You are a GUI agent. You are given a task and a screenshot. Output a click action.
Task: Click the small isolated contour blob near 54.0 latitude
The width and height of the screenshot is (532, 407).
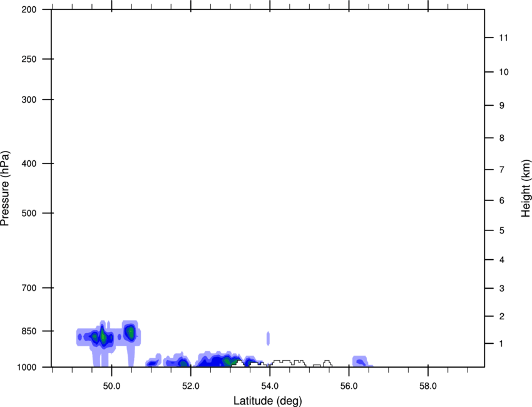pyautogui.click(x=268, y=338)
